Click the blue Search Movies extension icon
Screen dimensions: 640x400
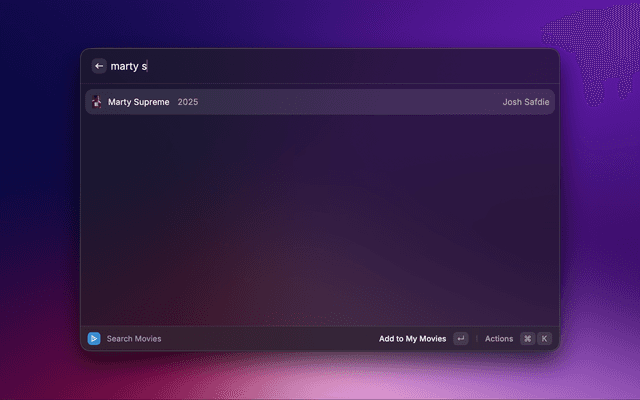[94, 339]
